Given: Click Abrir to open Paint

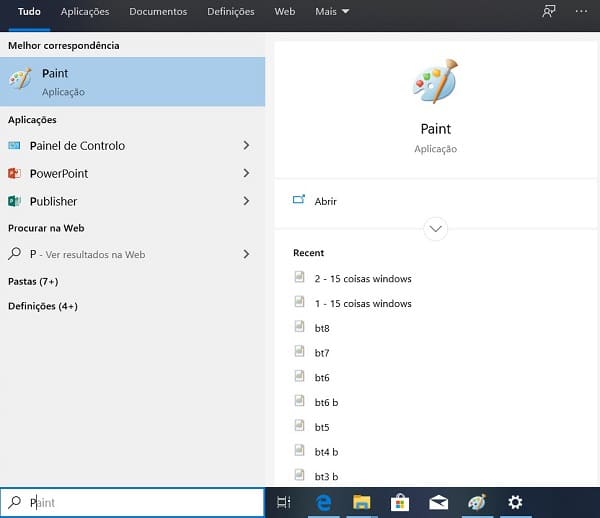Looking at the screenshot, I should tap(325, 201).
